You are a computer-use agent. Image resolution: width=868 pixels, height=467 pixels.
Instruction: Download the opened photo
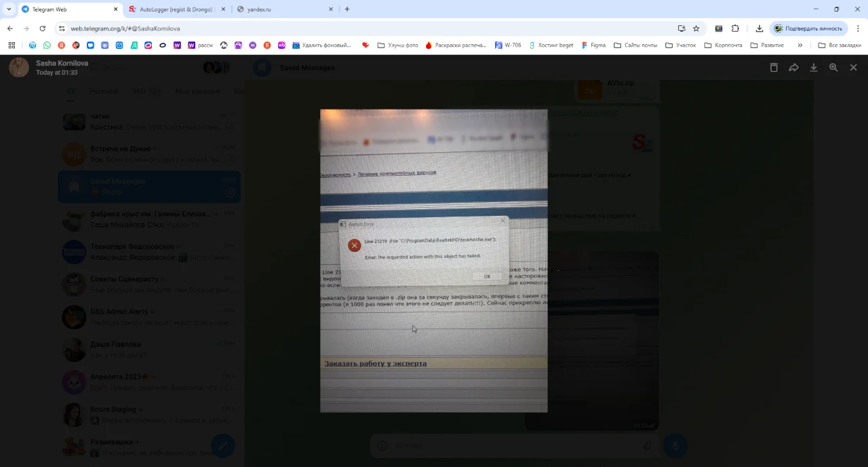tap(814, 68)
